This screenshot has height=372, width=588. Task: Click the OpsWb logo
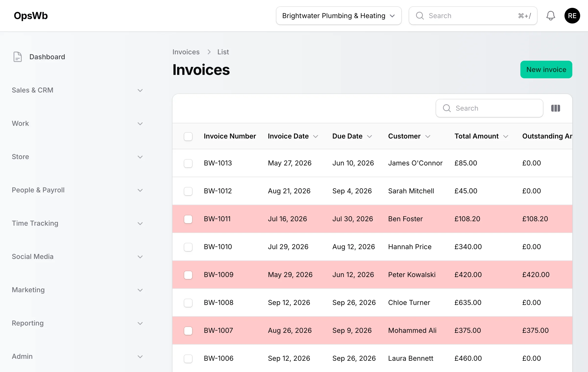[31, 16]
